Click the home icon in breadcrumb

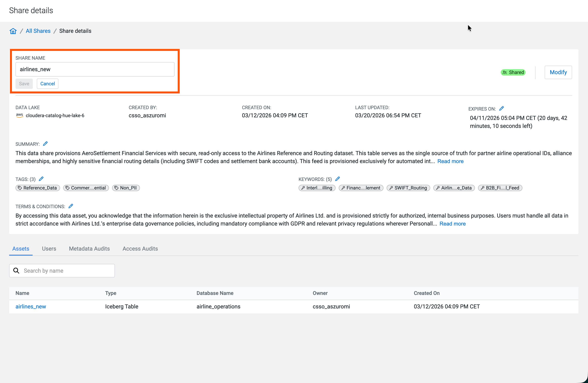[x=13, y=31]
